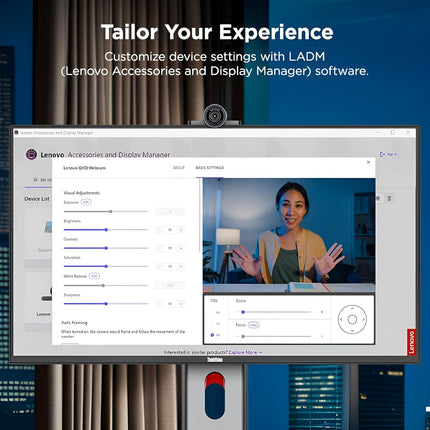Pan the camera left with the direction pad arrow
430x430 pixels.
point(341,320)
